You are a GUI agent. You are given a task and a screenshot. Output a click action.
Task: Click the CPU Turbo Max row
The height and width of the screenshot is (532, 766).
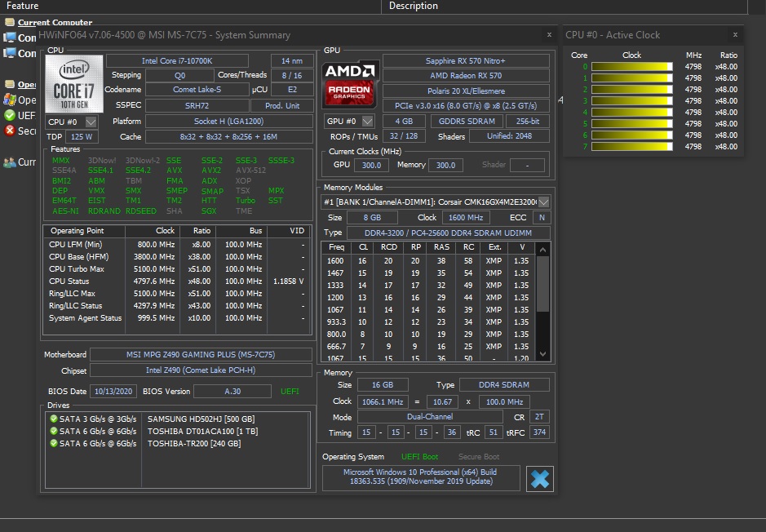coord(177,268)
